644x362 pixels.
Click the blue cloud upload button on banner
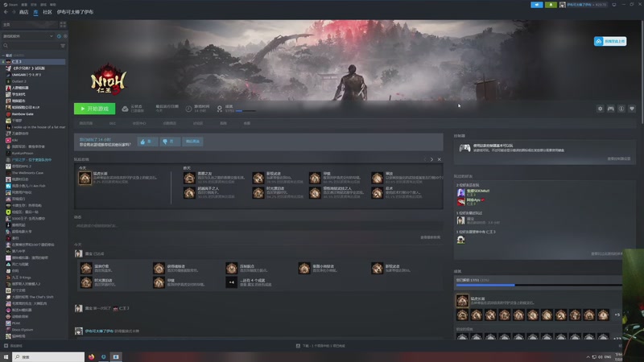[x=610, y=41]
